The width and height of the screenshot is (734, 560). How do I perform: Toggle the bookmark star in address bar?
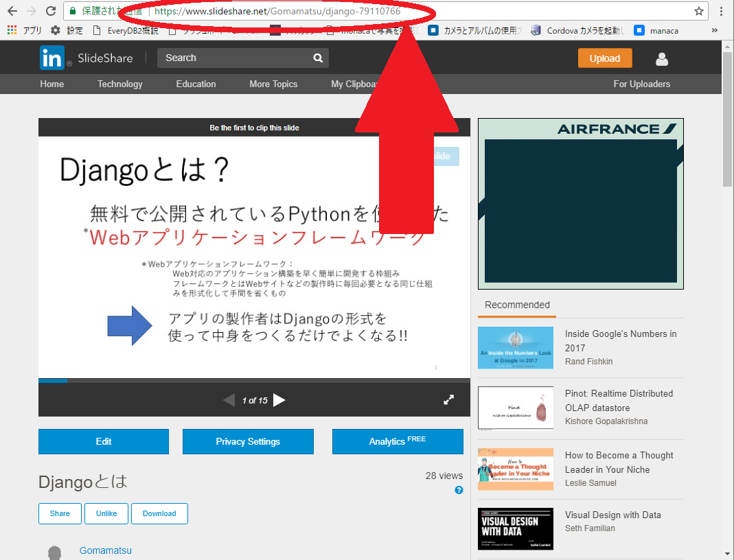click(x=698, y=11)
